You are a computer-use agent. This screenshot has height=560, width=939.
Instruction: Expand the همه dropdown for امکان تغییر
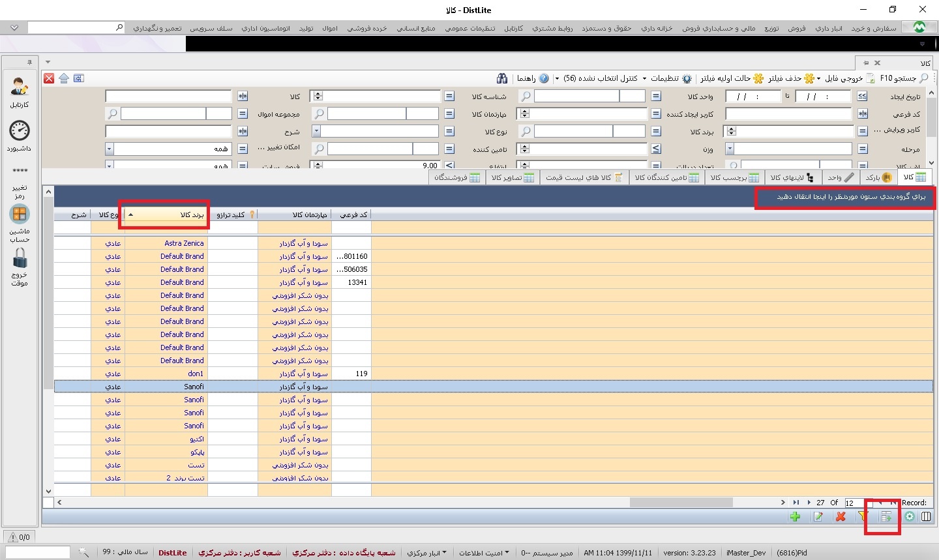[110, 149]
